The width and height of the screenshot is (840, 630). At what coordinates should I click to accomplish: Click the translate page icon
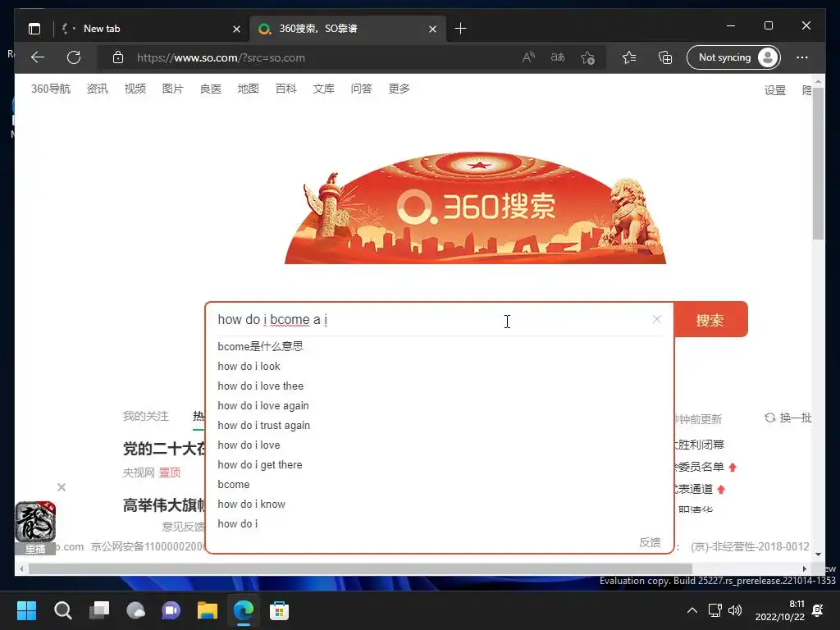558,57
